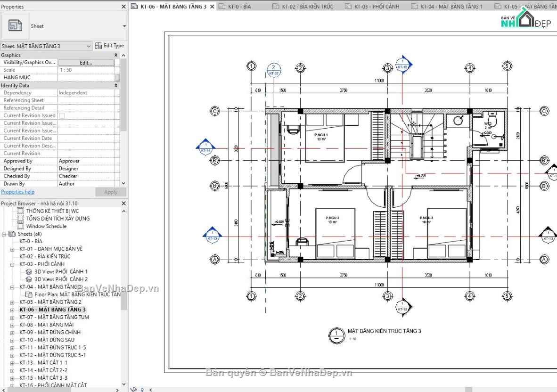This screenshot has width=557, height=392.
Task: Select the Checked By row
Action: (57, 176)
